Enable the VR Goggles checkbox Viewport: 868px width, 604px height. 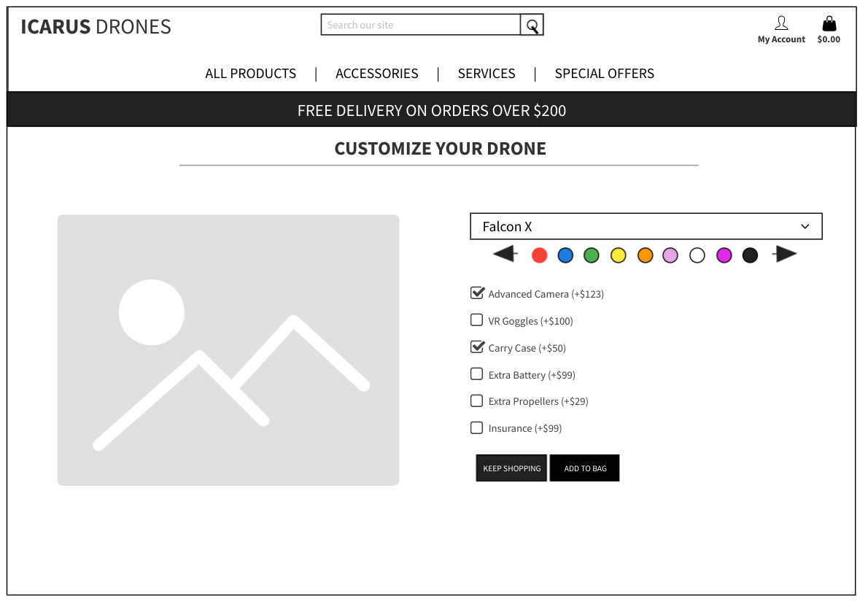coord(477,320)
